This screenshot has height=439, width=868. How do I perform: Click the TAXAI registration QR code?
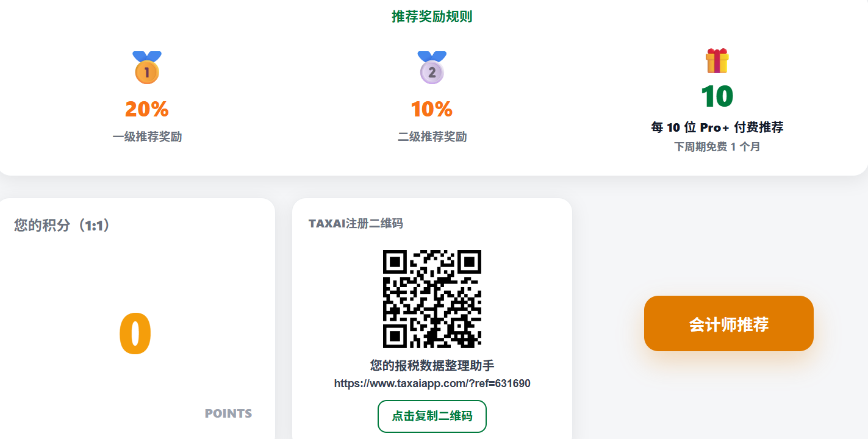click(432, 299)
